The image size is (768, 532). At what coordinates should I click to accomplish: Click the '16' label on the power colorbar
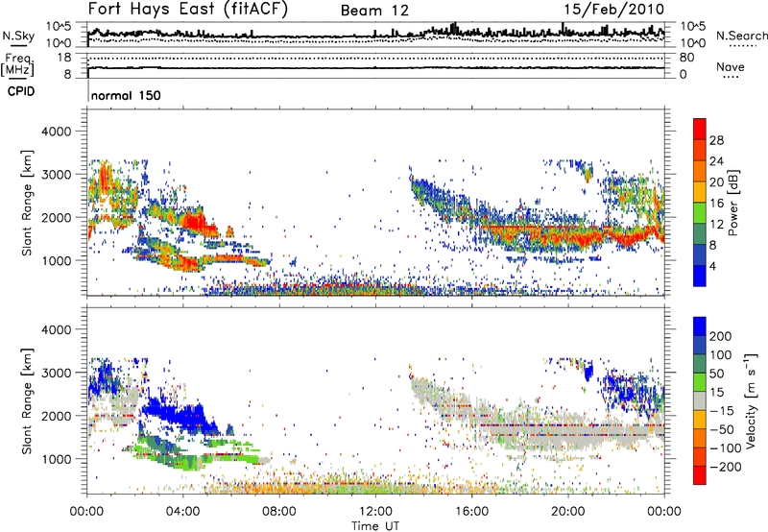(716, 204)
